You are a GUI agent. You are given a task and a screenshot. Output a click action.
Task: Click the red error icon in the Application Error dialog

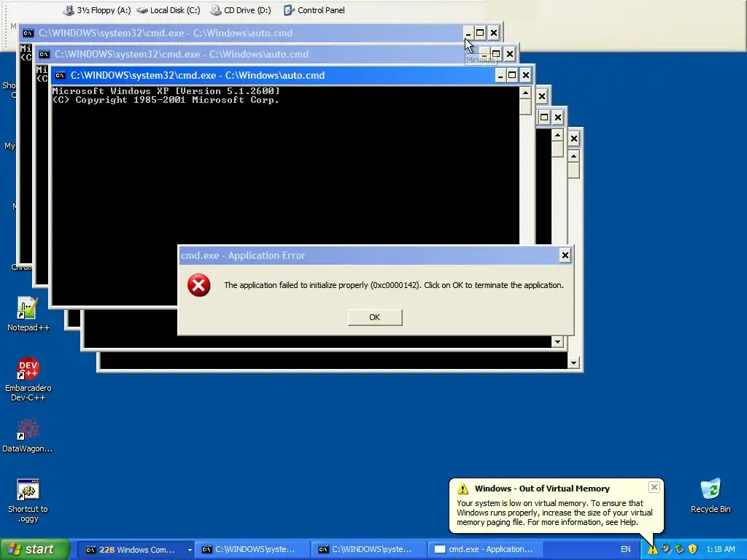(198, 285)
